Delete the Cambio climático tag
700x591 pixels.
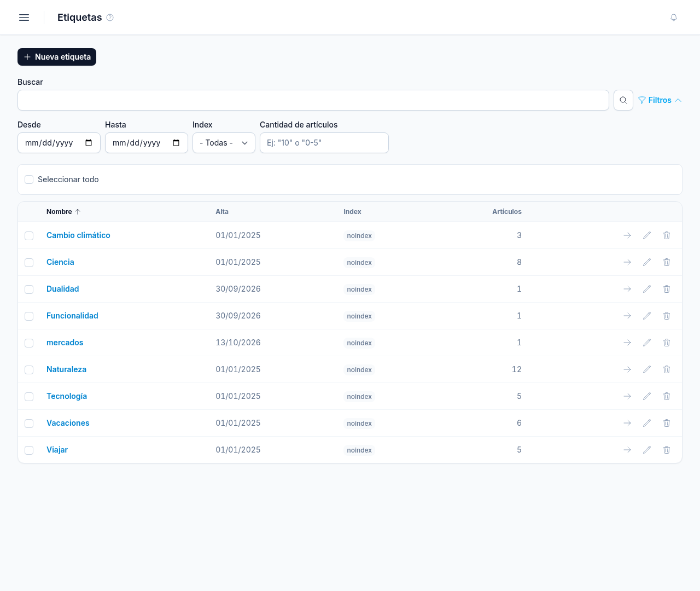tap(667, 235)
